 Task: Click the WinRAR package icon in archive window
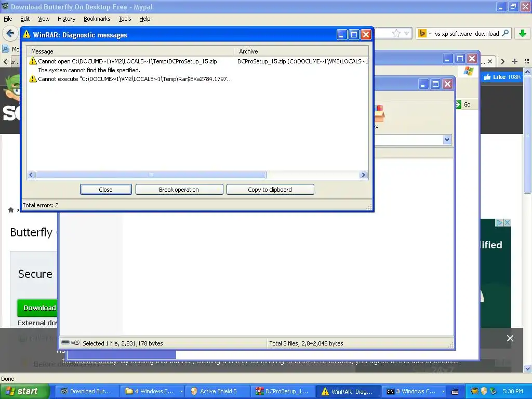click(x=379, y=114)
